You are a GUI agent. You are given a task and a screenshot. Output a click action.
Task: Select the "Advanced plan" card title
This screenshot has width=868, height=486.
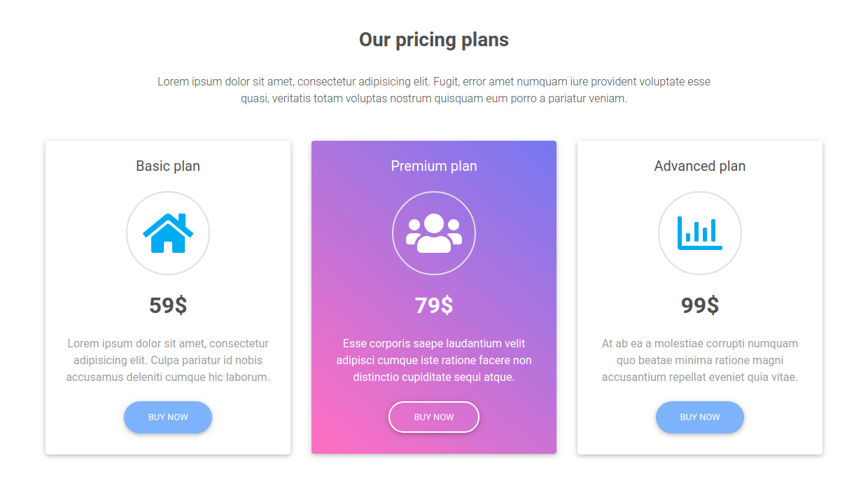pyautogui.click(x=700, y=166)
